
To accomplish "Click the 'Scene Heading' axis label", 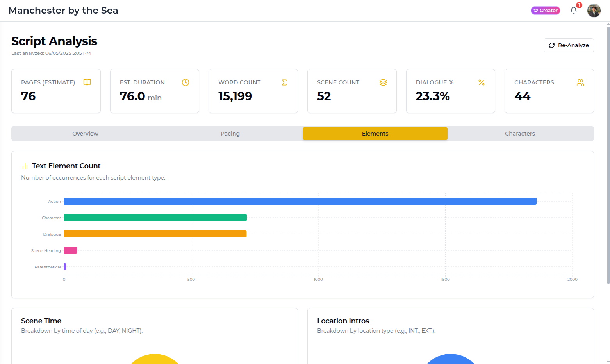I will click(46, 251).
